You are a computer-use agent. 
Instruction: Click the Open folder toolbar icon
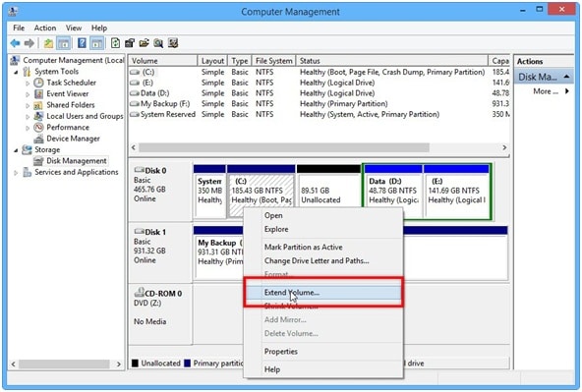(144, 43)
